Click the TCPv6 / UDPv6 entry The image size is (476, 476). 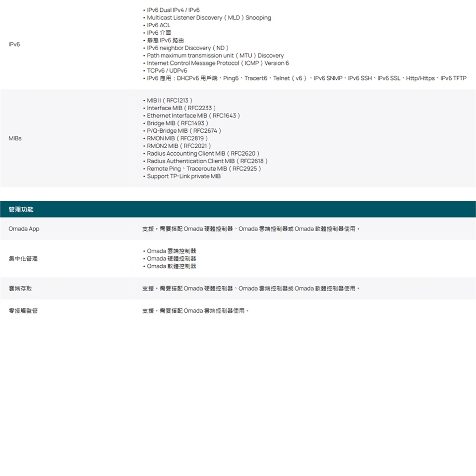tap(167, 71)
